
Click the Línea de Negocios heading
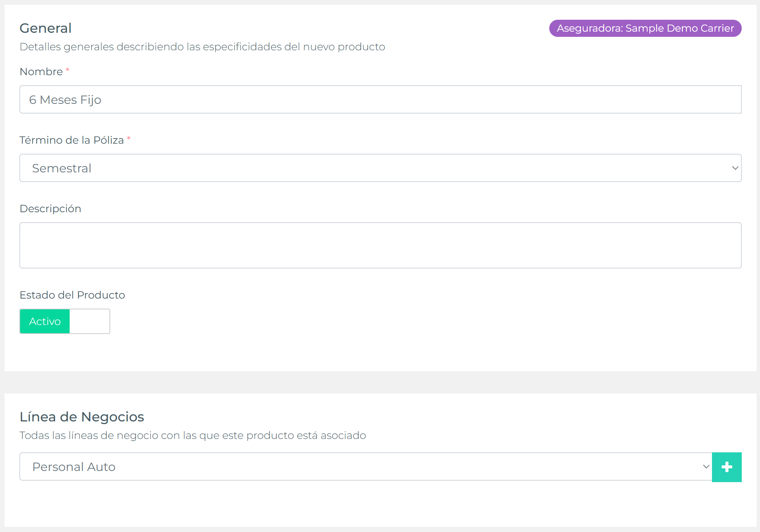[82, 417]
